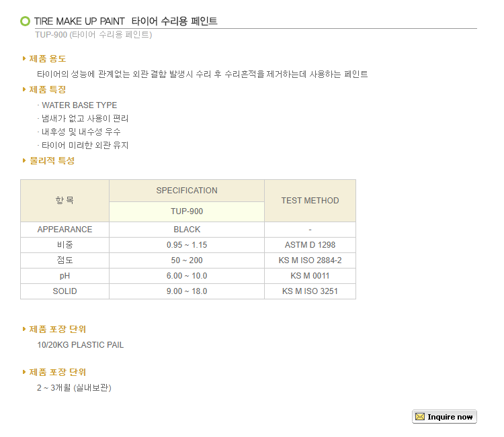504x437 pixels.
Task: Click the 항 목 header cell
Action: tap(65, 201)
